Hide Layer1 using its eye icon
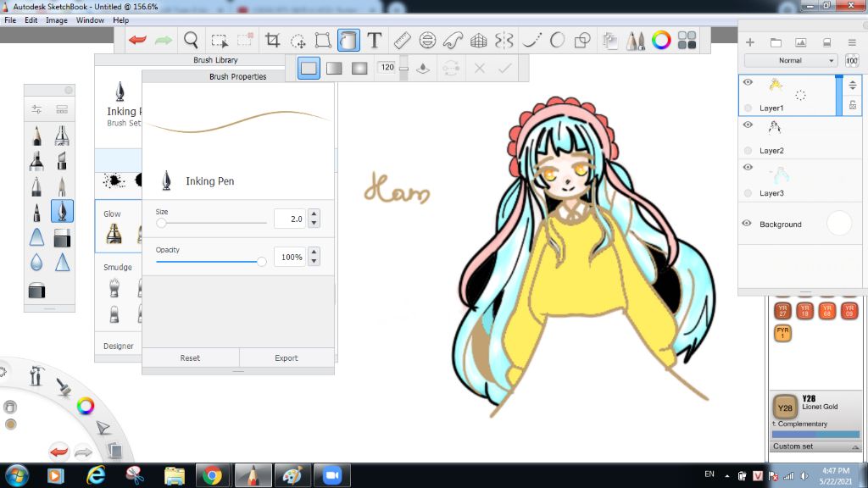The image size is (868, 488). tap(748, 82)
